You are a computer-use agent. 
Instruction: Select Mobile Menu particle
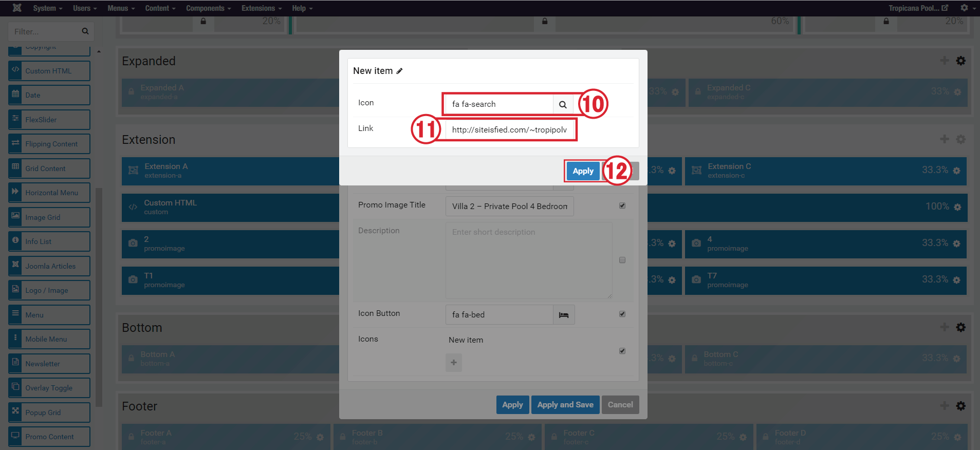click(49, 339)
